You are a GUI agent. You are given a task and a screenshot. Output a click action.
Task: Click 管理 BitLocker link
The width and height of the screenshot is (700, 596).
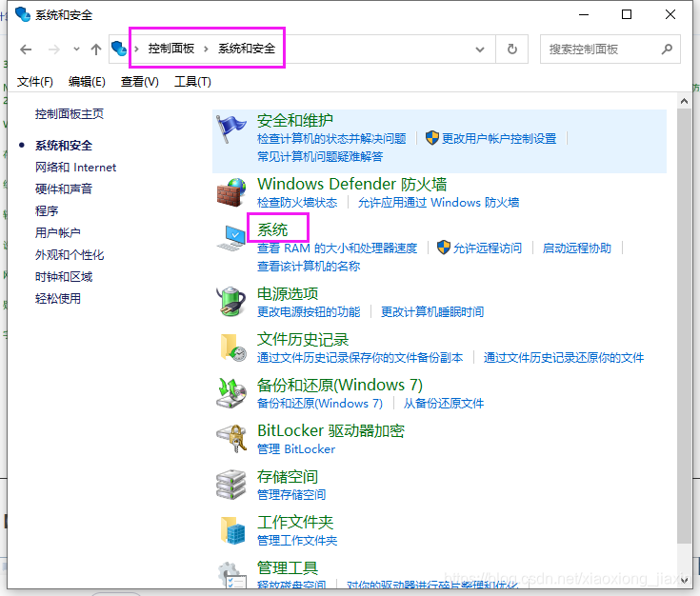tap(296, 448)
